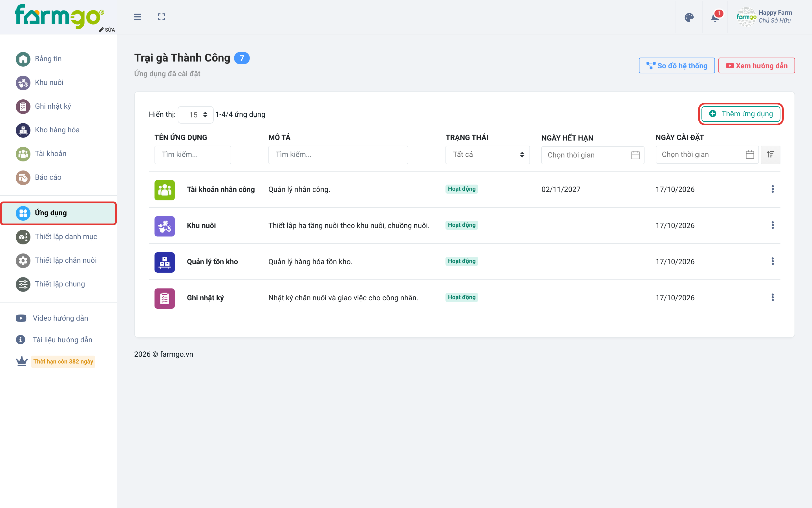Open the notifications bell
The width and height of the screenshot is (812, 508).
coord(715,17)
